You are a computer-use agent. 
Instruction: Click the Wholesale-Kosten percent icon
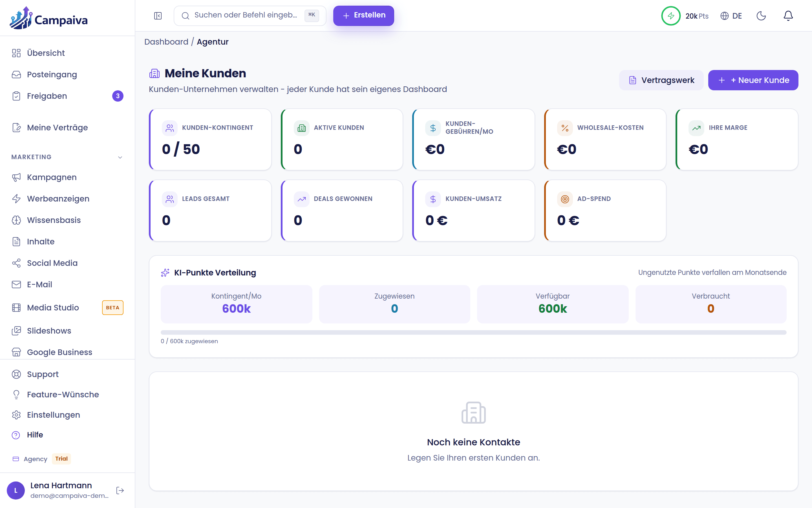[x=565, y=128]
